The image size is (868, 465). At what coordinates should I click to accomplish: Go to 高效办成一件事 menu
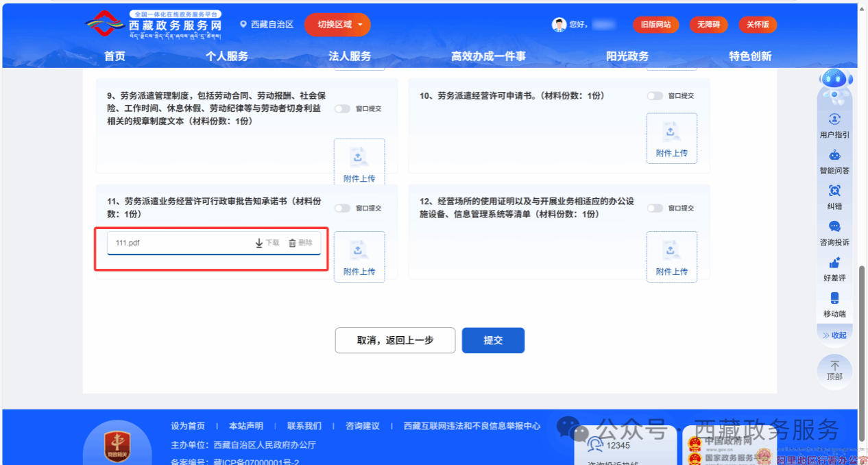[x=488, y=56]
